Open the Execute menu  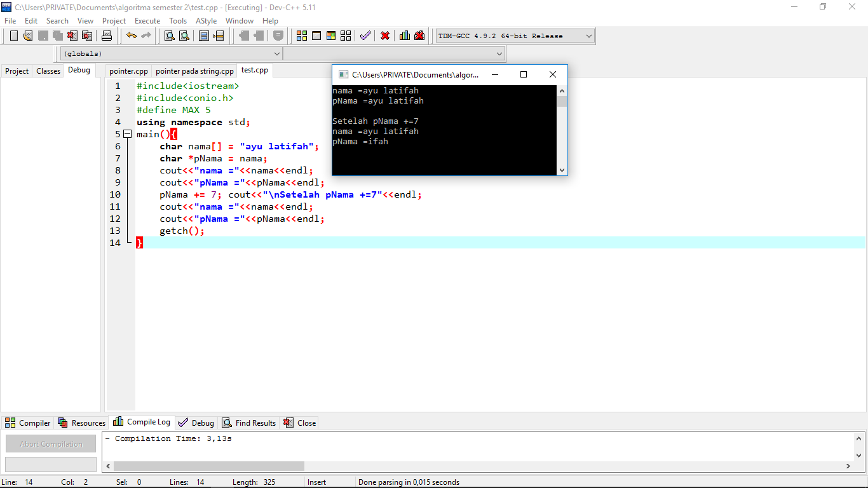point(147,21)
